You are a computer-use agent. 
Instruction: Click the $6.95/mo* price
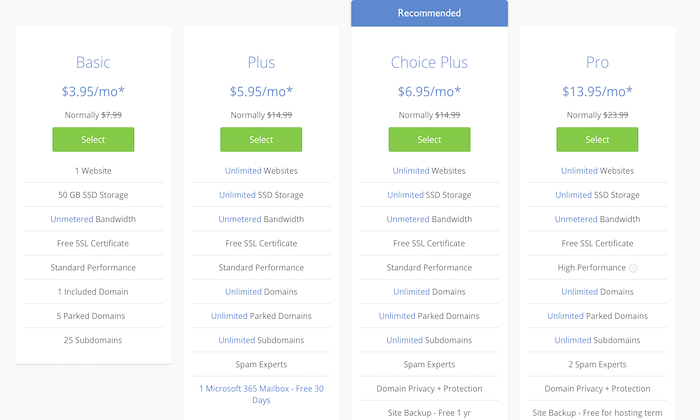[x=429, y=91]
